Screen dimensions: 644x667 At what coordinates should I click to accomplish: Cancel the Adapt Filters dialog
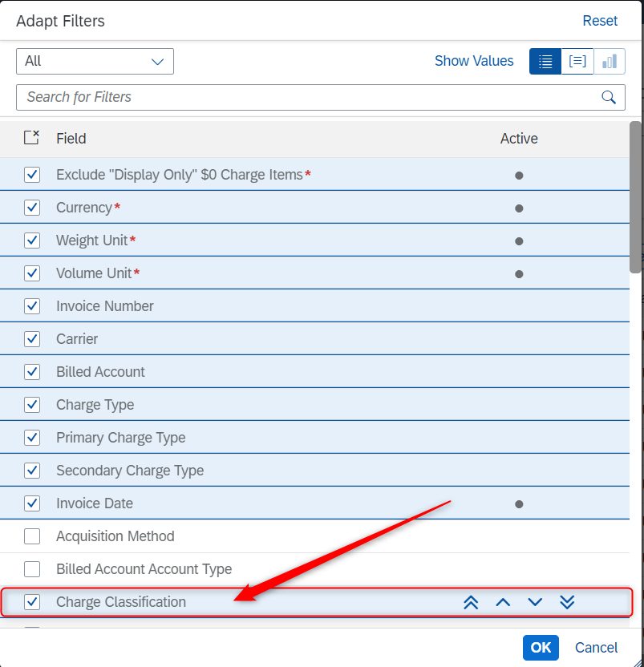[x=596, y=647]
